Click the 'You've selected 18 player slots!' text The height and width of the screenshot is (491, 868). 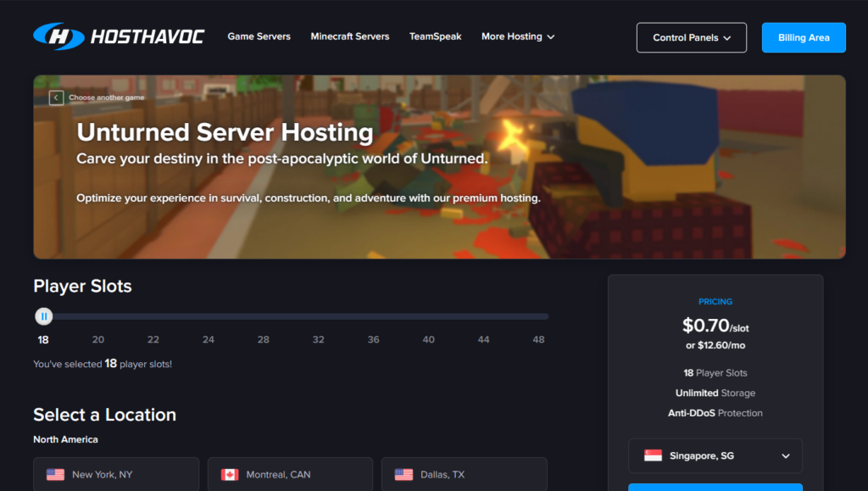click(x=103, y=364)
